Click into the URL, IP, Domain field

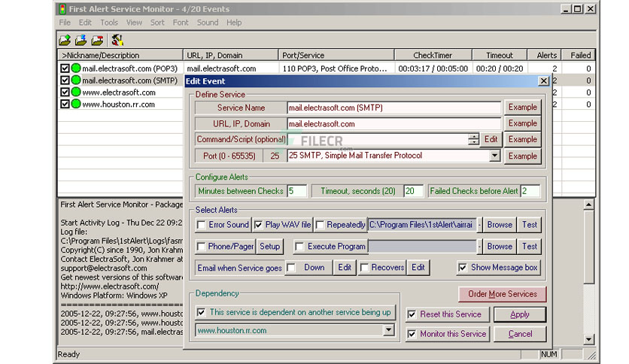tap(394, 124)
